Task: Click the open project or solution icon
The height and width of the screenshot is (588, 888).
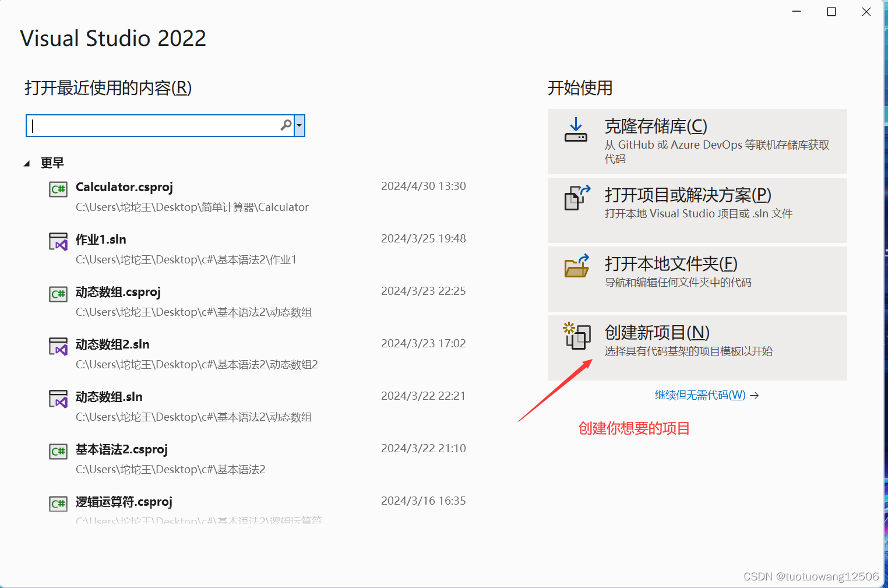Action: [577, 198]
